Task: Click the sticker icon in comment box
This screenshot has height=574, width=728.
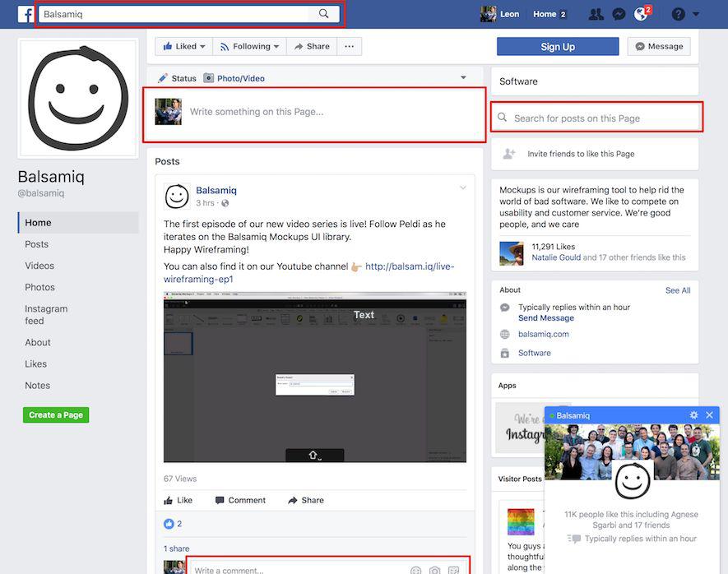Action: coord(453,570)
